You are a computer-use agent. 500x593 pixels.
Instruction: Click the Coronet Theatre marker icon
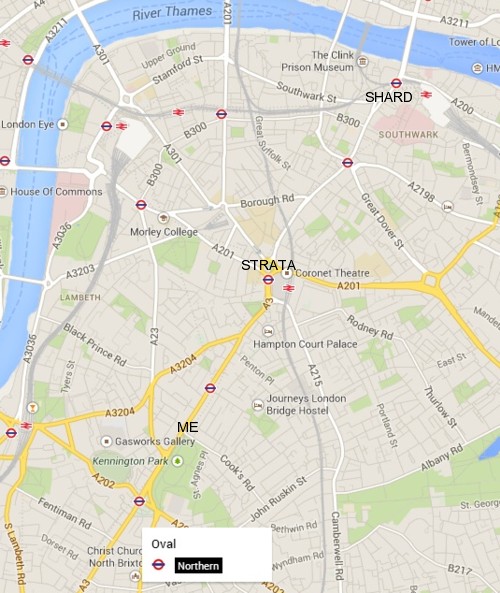pos(287,273)
